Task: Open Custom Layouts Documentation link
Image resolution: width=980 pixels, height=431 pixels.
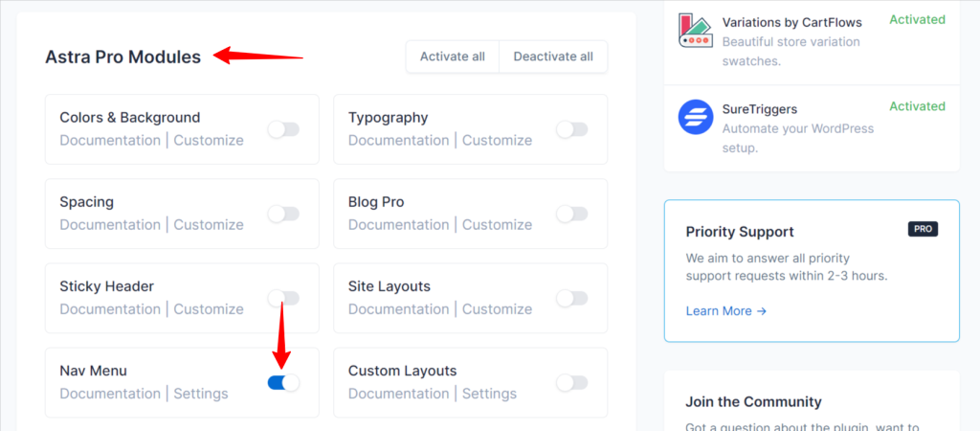Action: coord(399,394)
